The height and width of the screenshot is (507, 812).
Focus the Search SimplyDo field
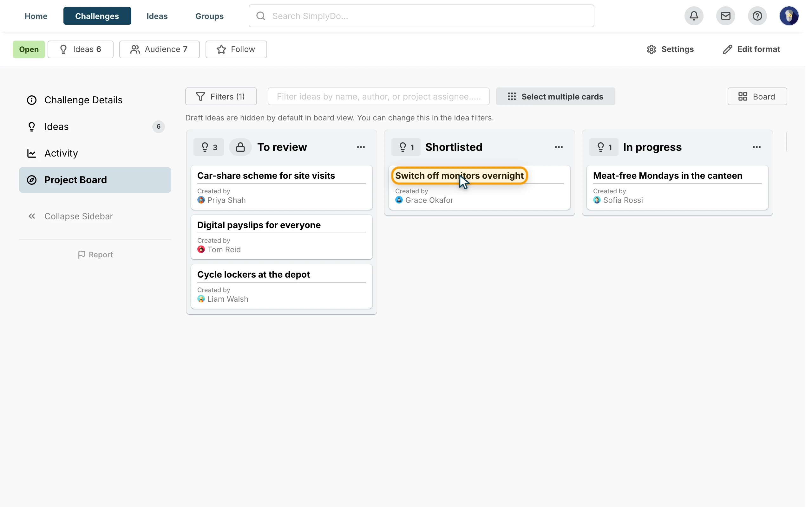coord(421,16)
